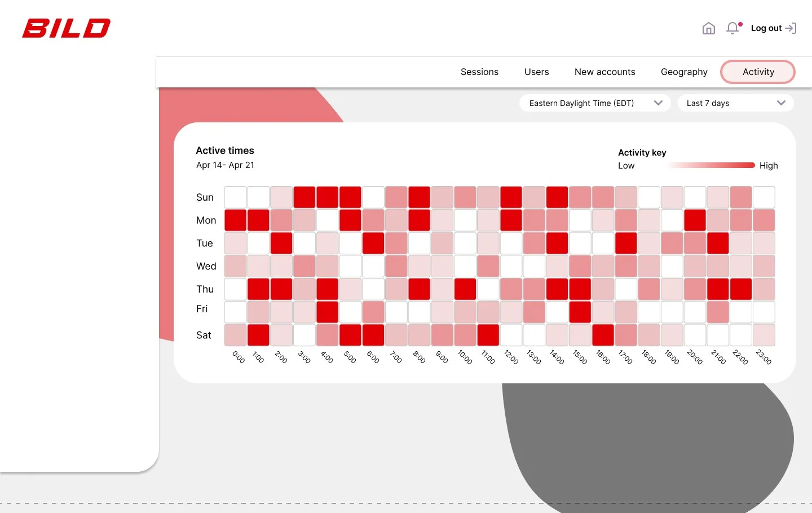This screenshot has height=513, width=812.
Task: Click the Low label of the key
Action: [x=626, y=166]
